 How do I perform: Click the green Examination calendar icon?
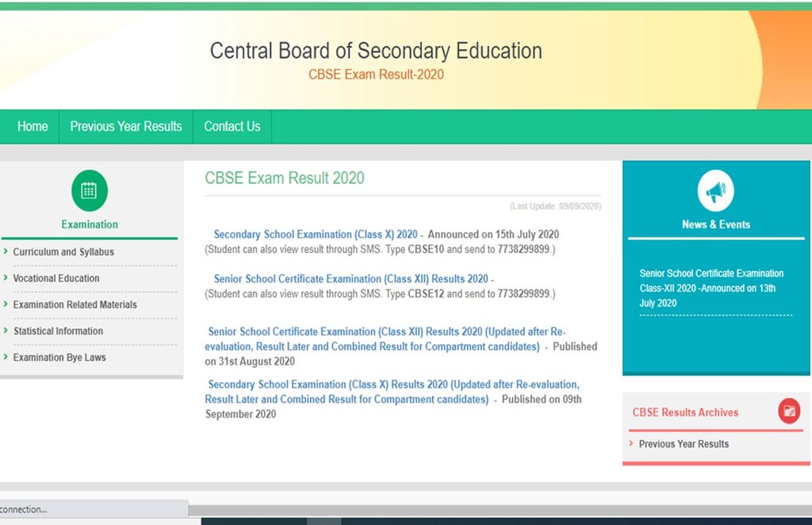click(90, 190)
